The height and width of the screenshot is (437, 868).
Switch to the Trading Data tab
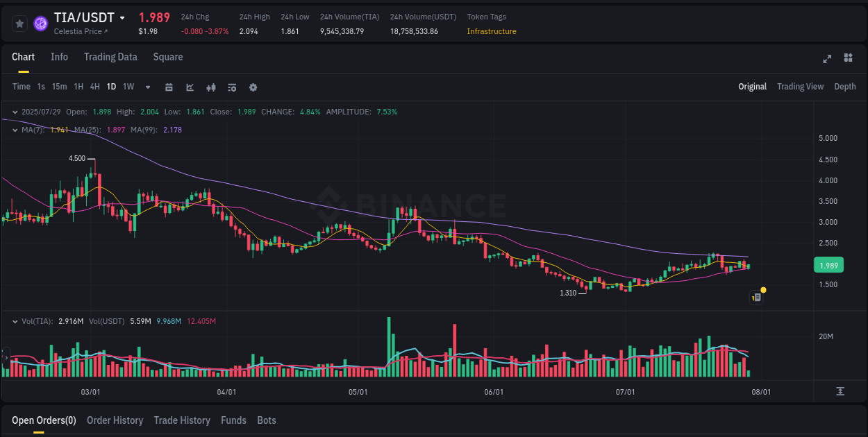tap(110, 57)
